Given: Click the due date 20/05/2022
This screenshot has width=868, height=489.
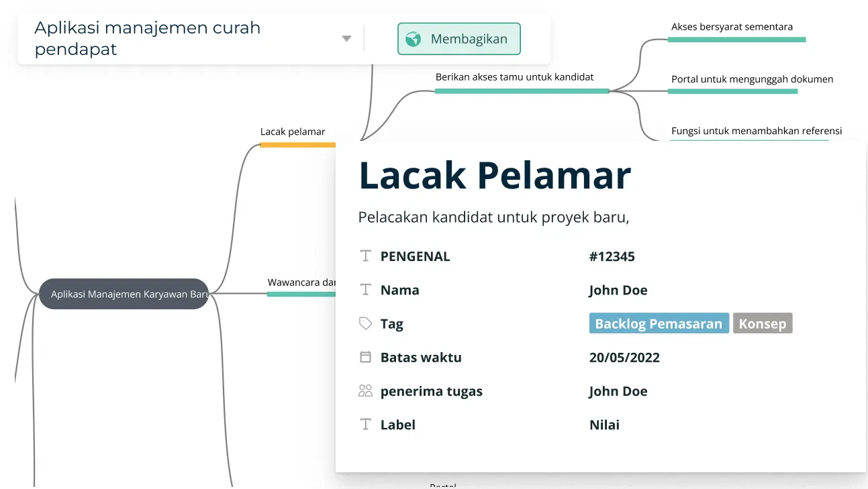Looking at the screenshot, I should 624,357.
